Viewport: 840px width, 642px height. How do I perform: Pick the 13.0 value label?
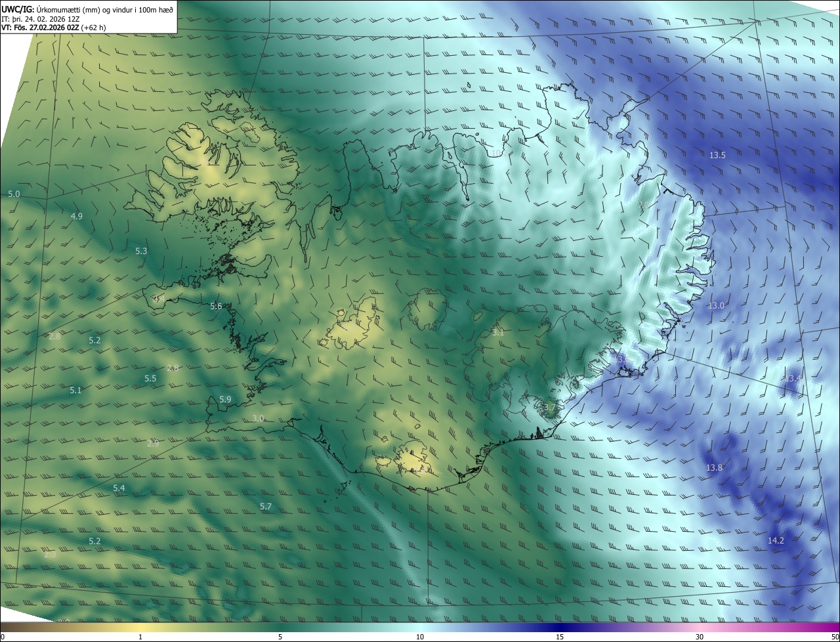pyautogui.click(x=715, y=305)
